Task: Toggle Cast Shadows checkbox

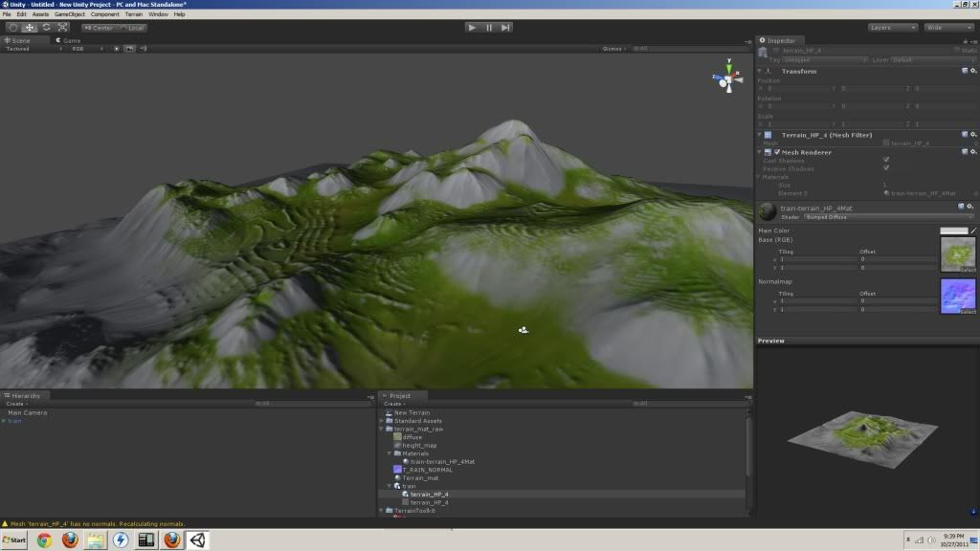Action: point(886,160)
